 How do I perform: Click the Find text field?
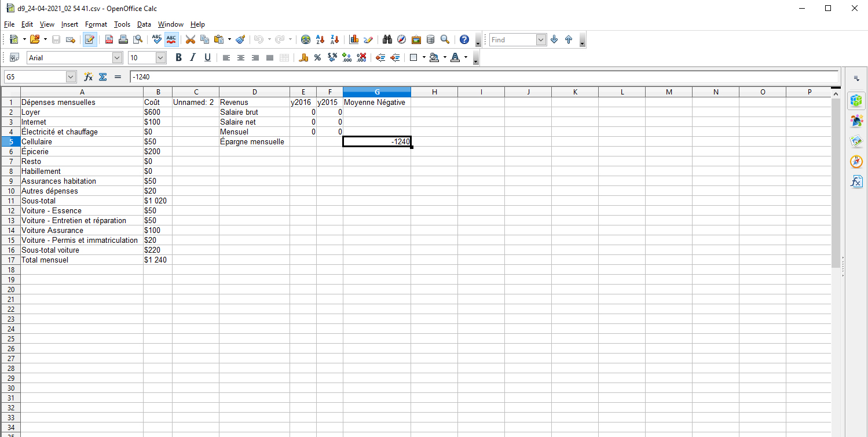click(x=512, y=39)
